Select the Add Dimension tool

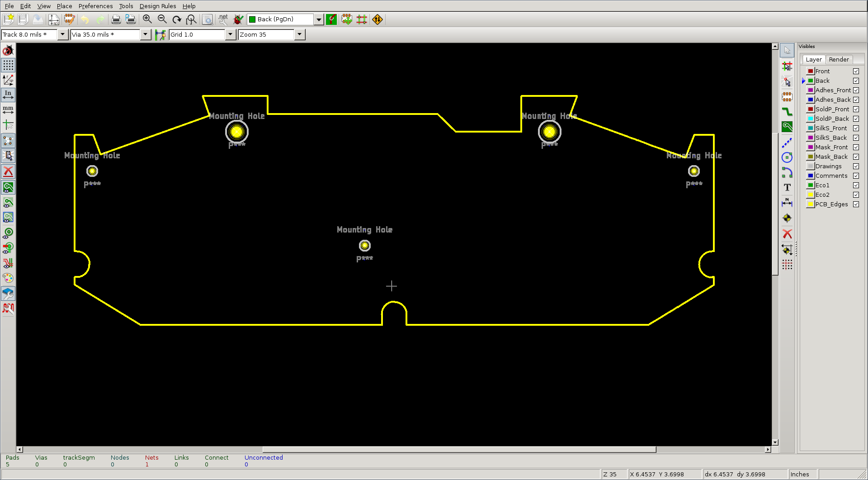click(787, 203)
